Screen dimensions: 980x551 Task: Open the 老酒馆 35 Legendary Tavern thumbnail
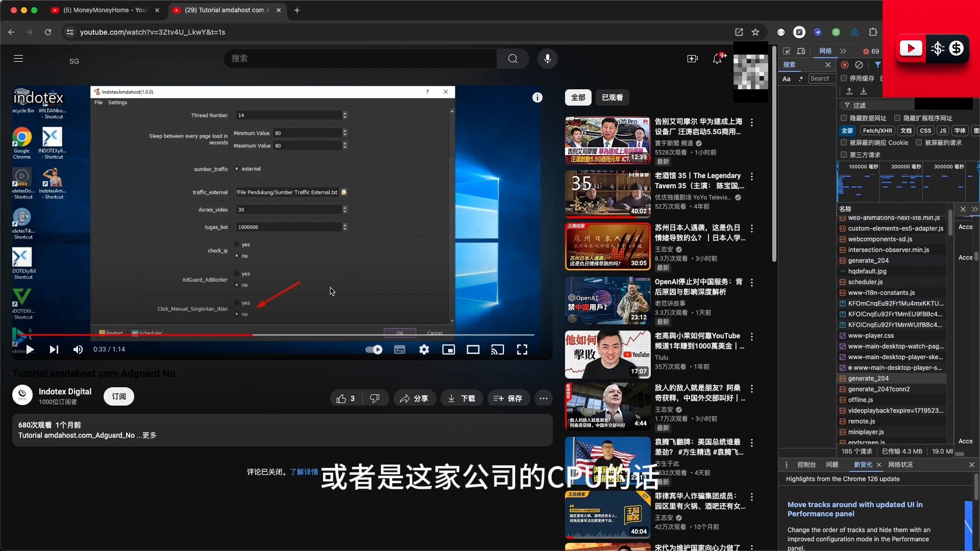pyautogui.click(x=607, y=194)
